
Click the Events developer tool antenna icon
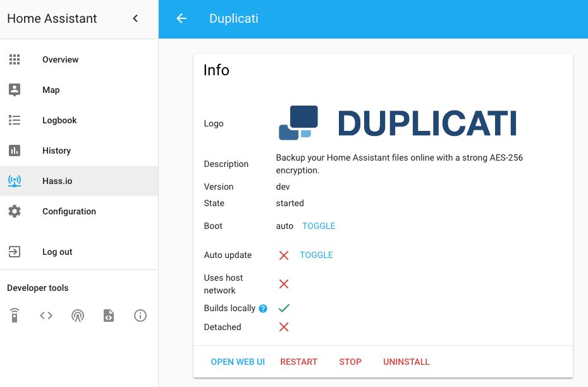tap(77, 315)
